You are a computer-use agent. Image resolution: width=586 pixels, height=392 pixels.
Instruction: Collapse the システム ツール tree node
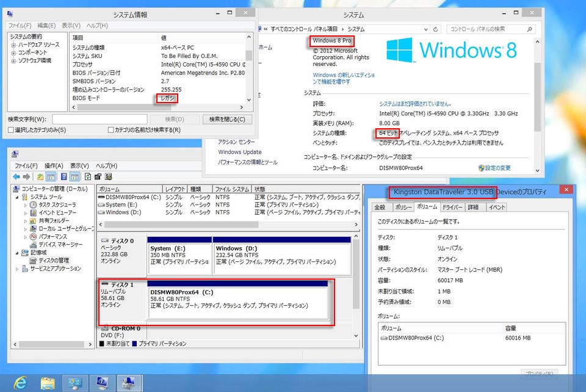[x=17, y=197]
